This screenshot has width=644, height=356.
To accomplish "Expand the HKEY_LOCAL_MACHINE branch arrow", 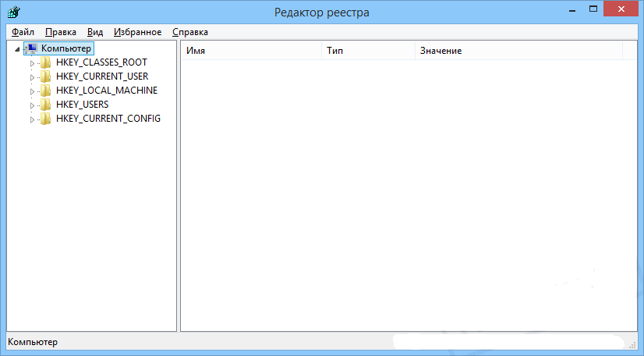I will (33, 91).
